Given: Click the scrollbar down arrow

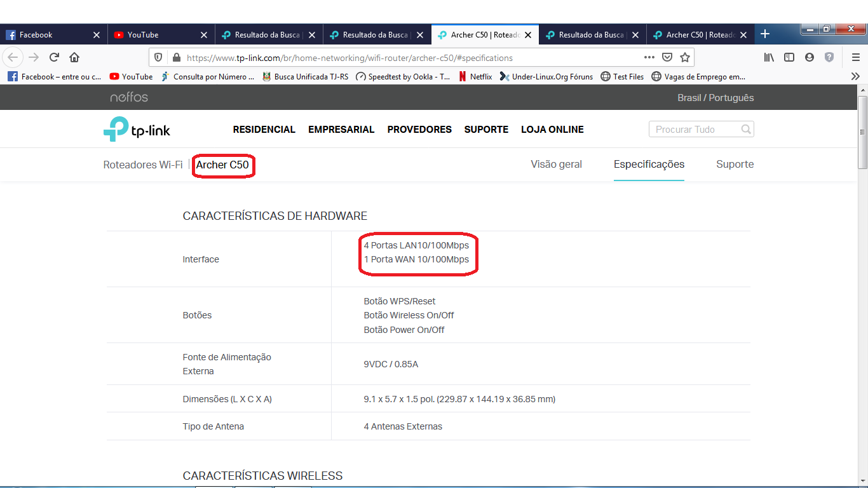Looking at the screenshot, I should tap(862, 481).
